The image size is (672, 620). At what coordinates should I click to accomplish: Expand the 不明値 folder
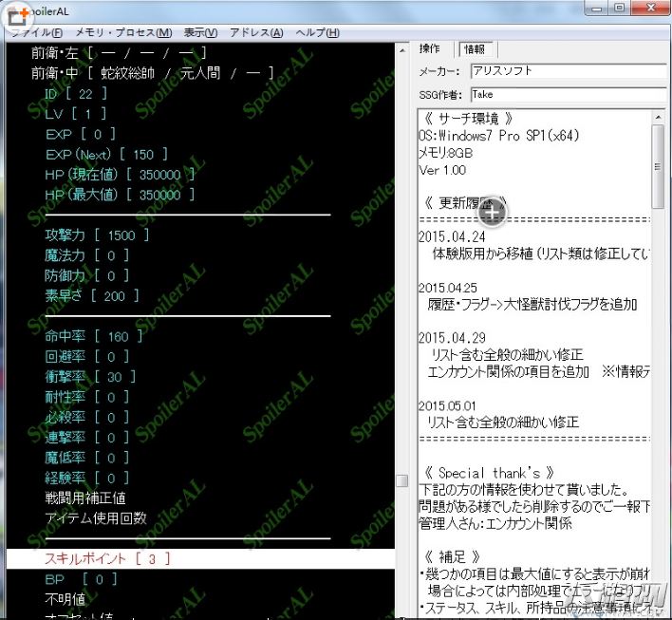(65, 599)
